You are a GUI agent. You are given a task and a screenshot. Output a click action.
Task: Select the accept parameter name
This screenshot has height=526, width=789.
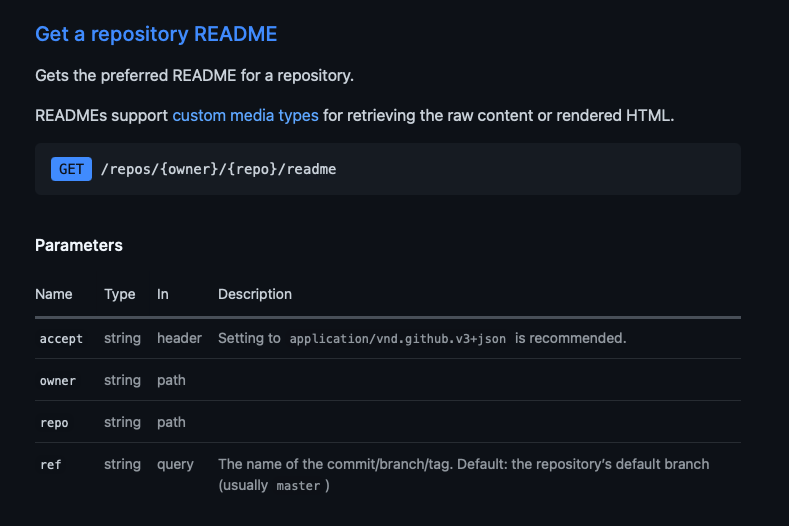(x=61, y=339)
